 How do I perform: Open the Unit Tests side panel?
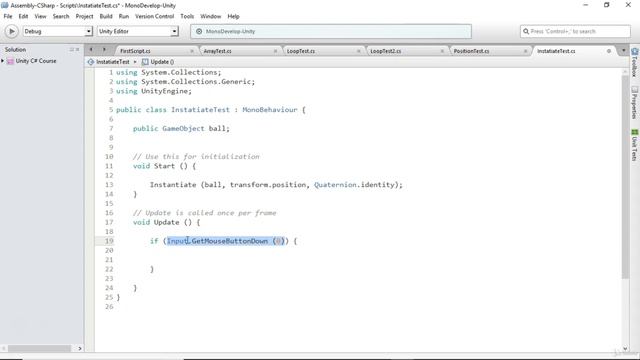coord(634,145)
